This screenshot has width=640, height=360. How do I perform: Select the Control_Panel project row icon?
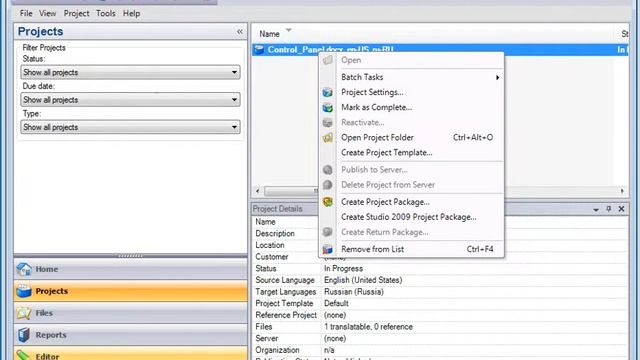tap(259, 49)
